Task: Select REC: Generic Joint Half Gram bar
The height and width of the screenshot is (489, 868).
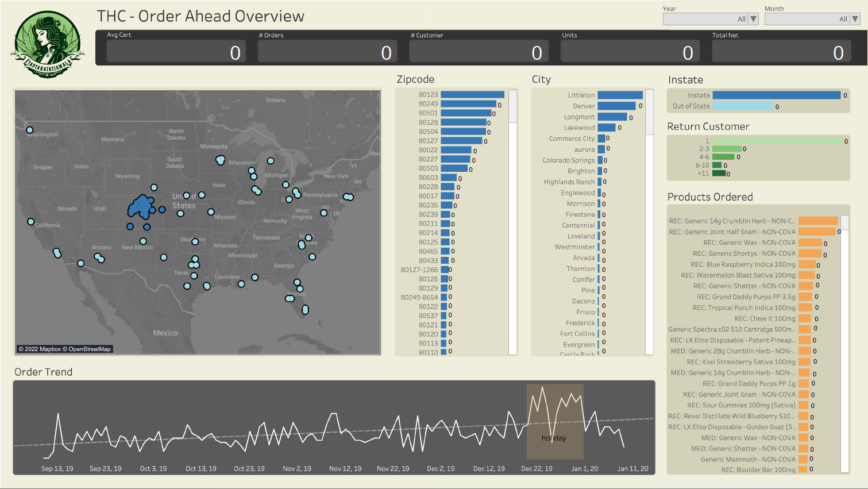Action: pos(817,232)
